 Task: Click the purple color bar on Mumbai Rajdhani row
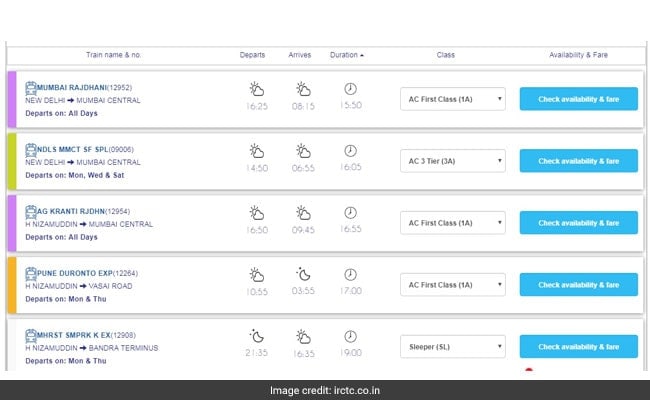coord(12,99)
